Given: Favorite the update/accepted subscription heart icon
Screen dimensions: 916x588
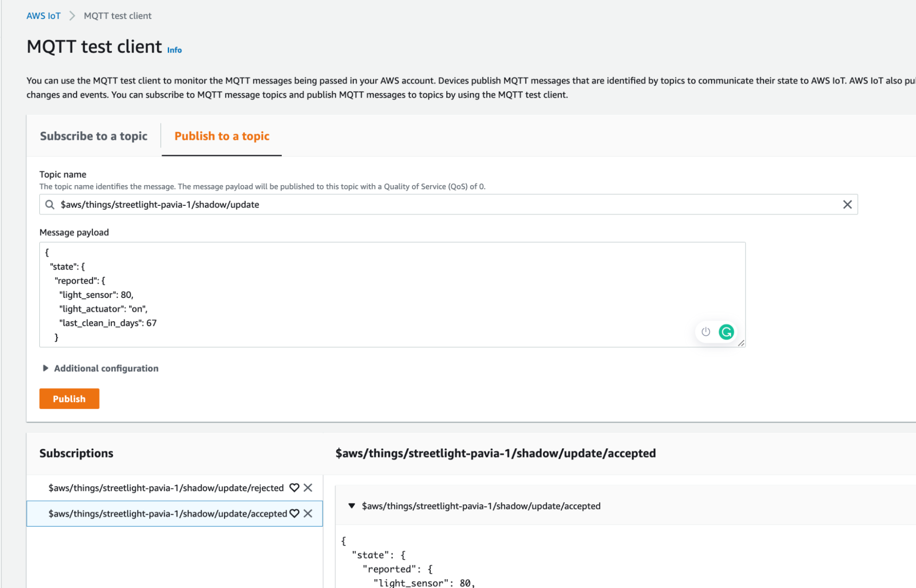Looking at the screenshot, I should click(x=294, y=513).
